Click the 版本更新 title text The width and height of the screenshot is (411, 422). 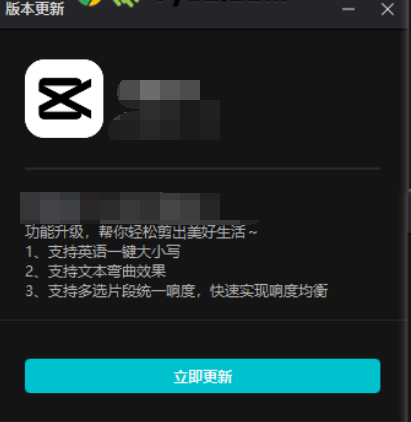[35, 9]
